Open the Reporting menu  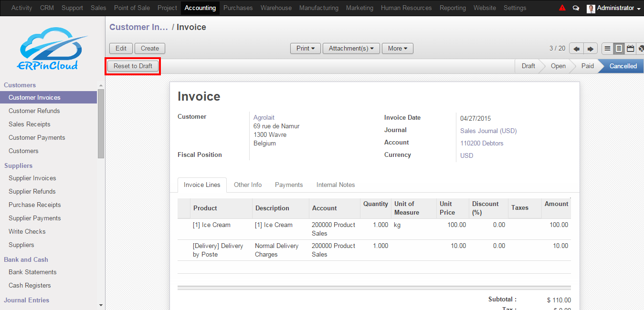453,8
